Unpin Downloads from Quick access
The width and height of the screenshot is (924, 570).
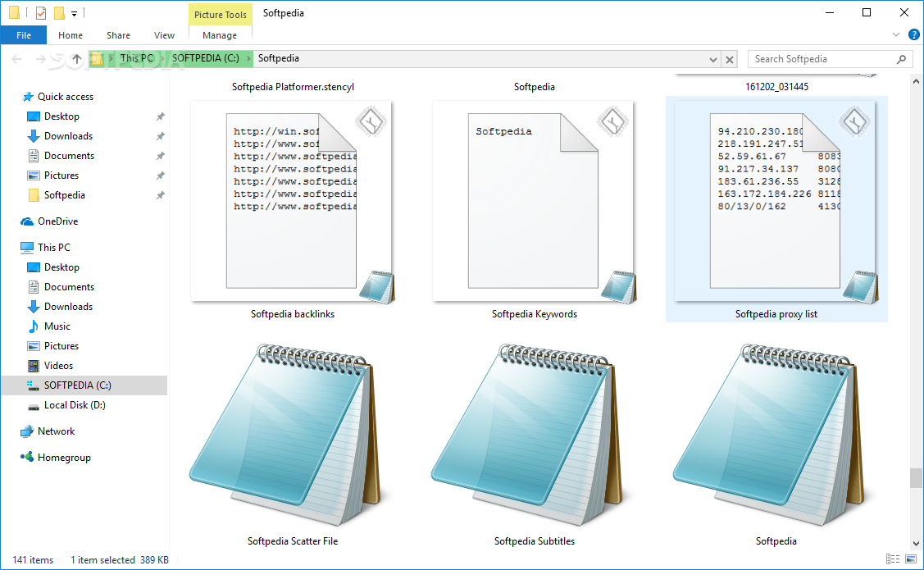click(160, 136)
